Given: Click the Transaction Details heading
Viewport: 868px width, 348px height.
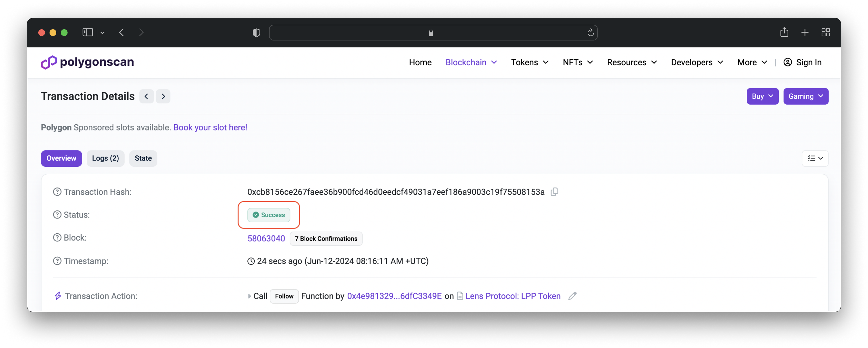Looking at the screenshot, I should [x=88, y=96].
